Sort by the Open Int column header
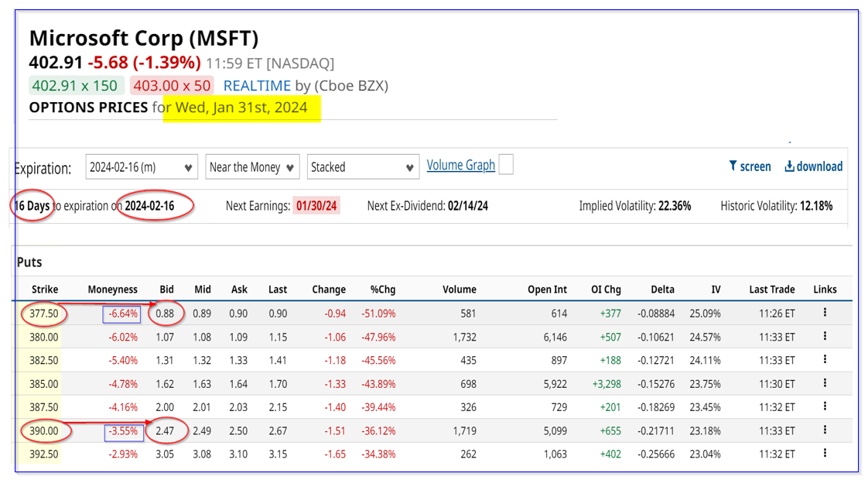This screenshot has width=868, height=480. (x=547, y=290)
